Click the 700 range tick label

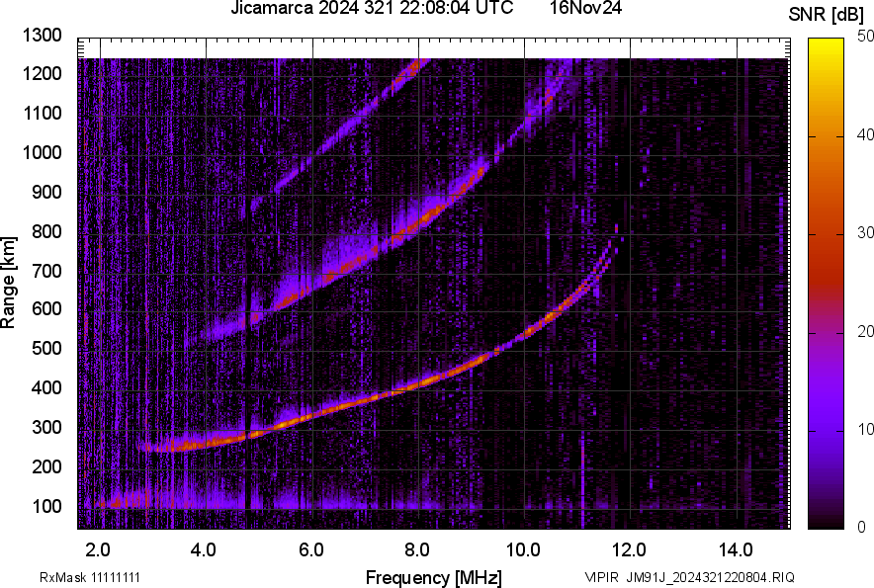pos(46,271)
